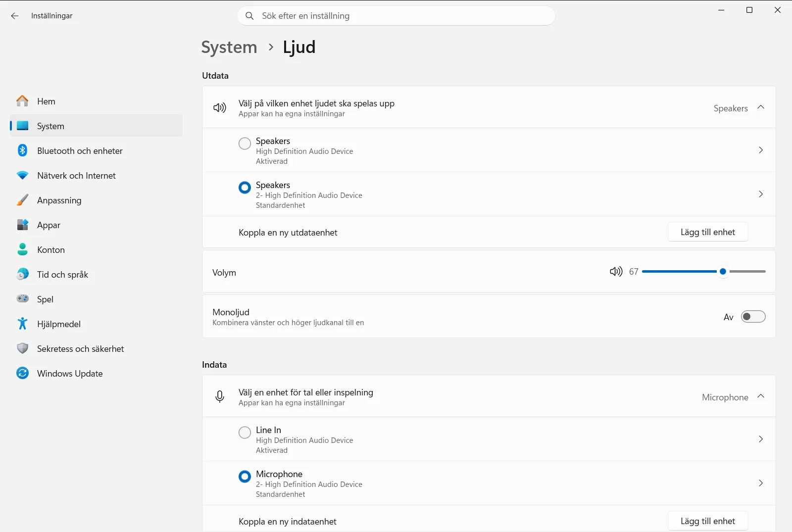Select the first Speakers High Definition Audio Device radio

[245, 144]
